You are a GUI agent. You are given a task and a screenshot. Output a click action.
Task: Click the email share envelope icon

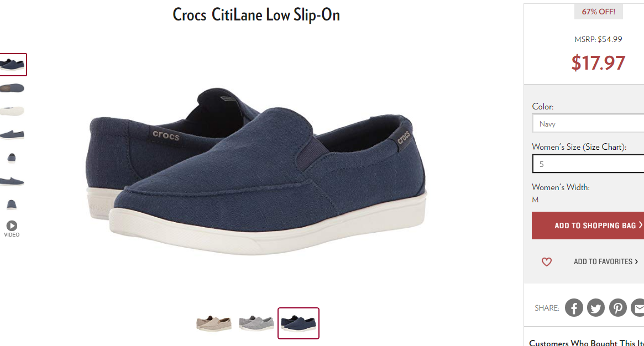click(x=638, y=307)
